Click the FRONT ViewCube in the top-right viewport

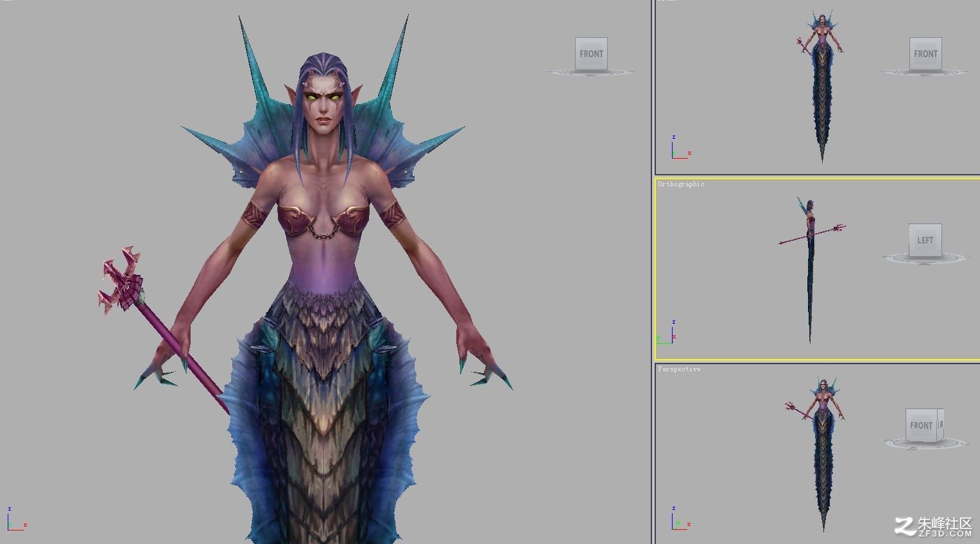[925, 53]
